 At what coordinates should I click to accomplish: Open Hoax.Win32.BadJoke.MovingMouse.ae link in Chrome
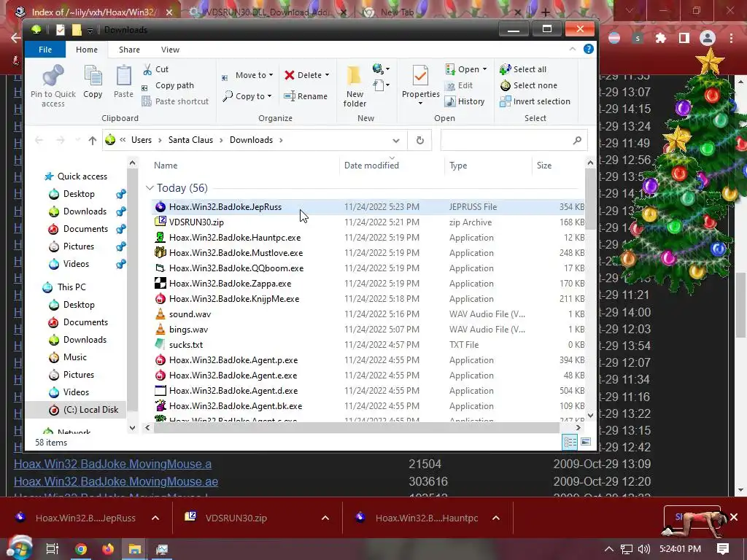(x=116, y=481)
